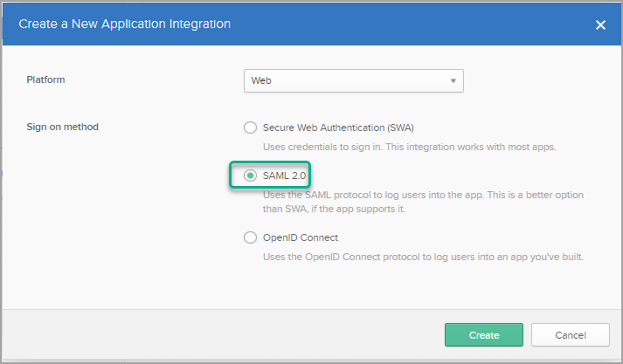623x364 pixels.
Task: Click the Cancel button
Action: coord(570,335)
